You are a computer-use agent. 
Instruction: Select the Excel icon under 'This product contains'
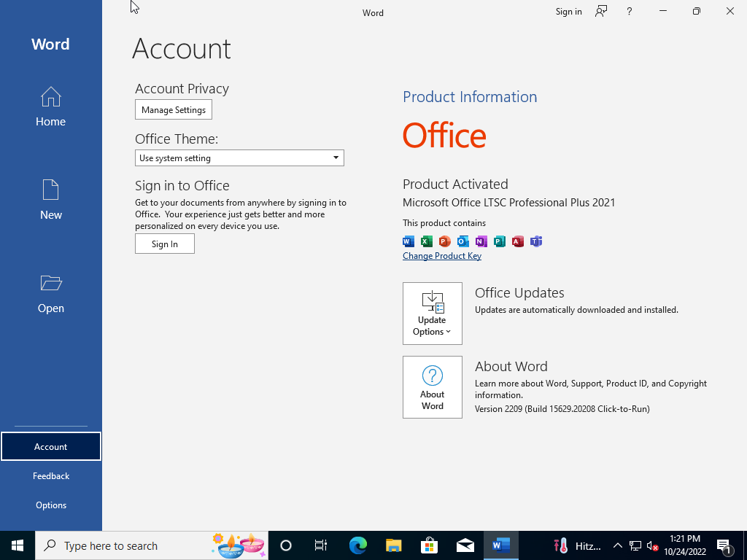pyautogui.click(x=426, y=241)
